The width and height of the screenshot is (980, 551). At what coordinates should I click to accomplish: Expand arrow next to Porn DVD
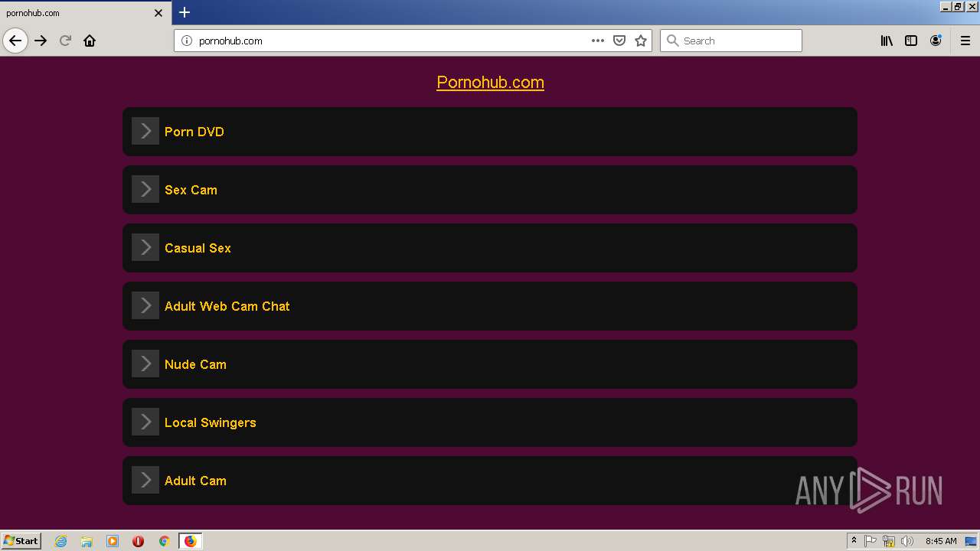(145, 131)
